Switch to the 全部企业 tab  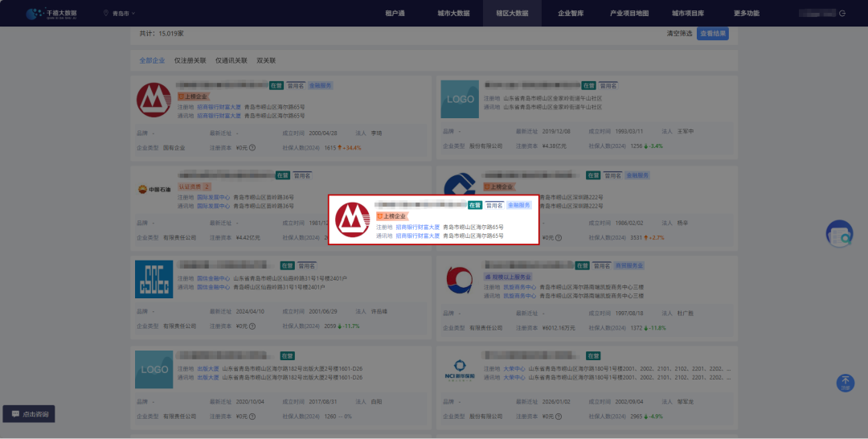[x=152, y=60]
